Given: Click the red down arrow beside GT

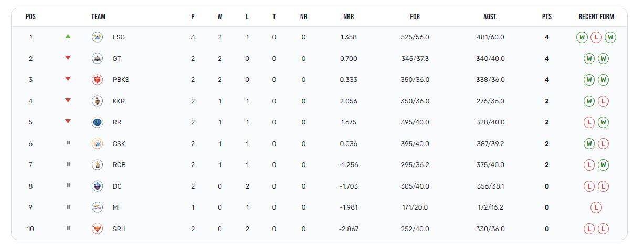Looking at the screenshot, I should [x=68, y=58].
